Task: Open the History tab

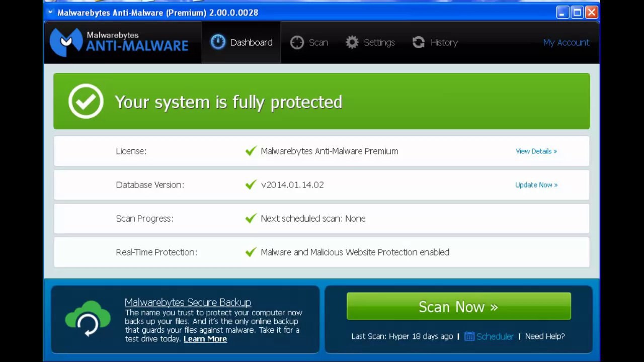Action: (x=435, y=43)
